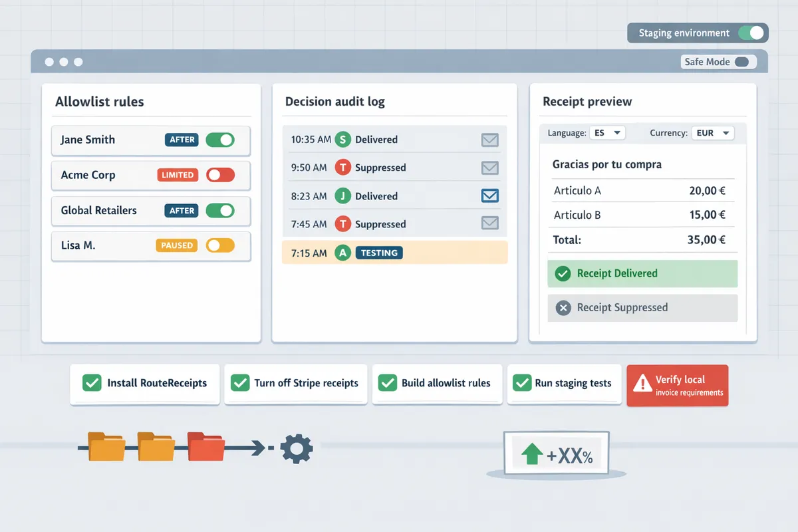Click the TESTING badge at 7:15 AM

point(379,253)
